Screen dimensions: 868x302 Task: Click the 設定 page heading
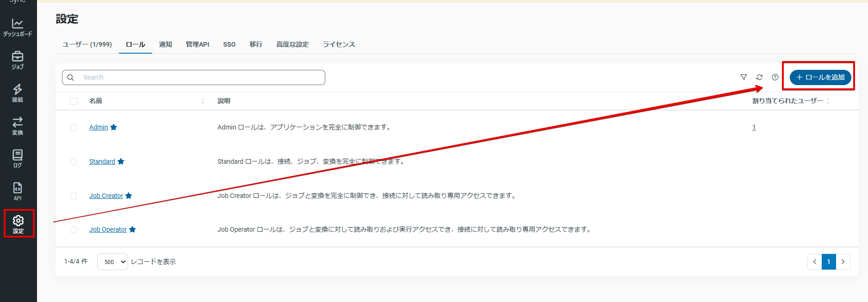[67, 19]
